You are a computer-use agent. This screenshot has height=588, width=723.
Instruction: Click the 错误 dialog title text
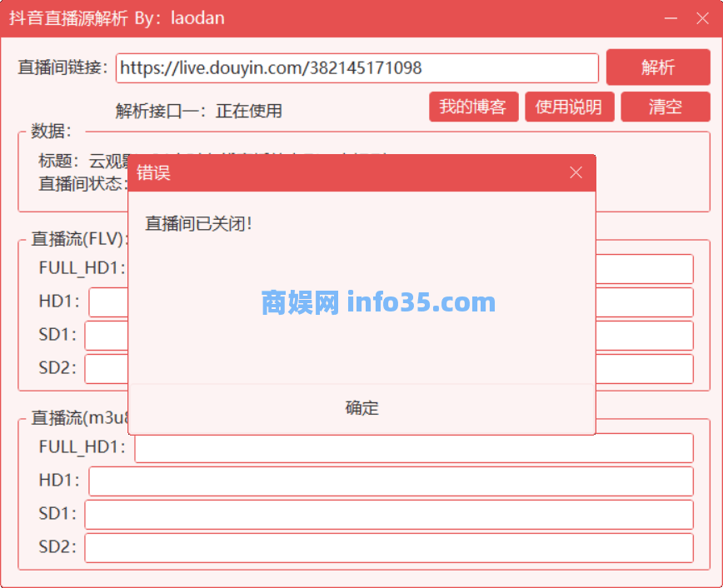(x=153, y=173)
